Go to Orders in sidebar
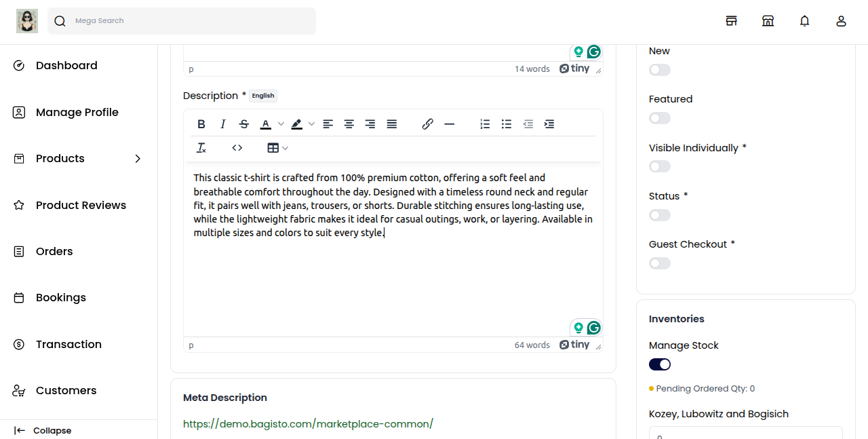Viewport: 868px width, 439px height. click(x=54, y=252)
